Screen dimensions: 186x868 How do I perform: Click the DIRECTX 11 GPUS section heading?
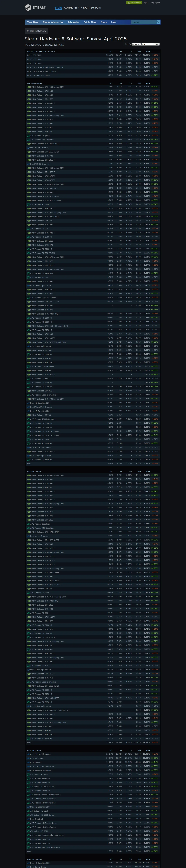click(34, 751)
